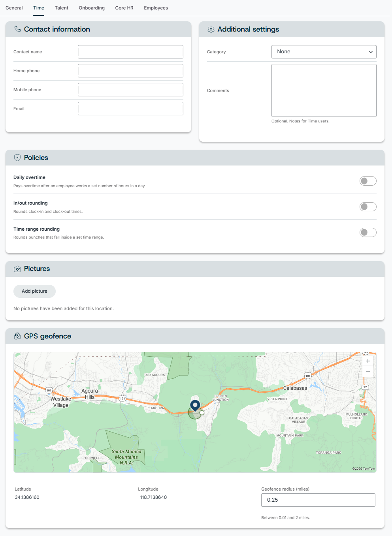Click the phone icon beside Contact information
The width and height of the screenshot is (392, 536).
(17, 29)
